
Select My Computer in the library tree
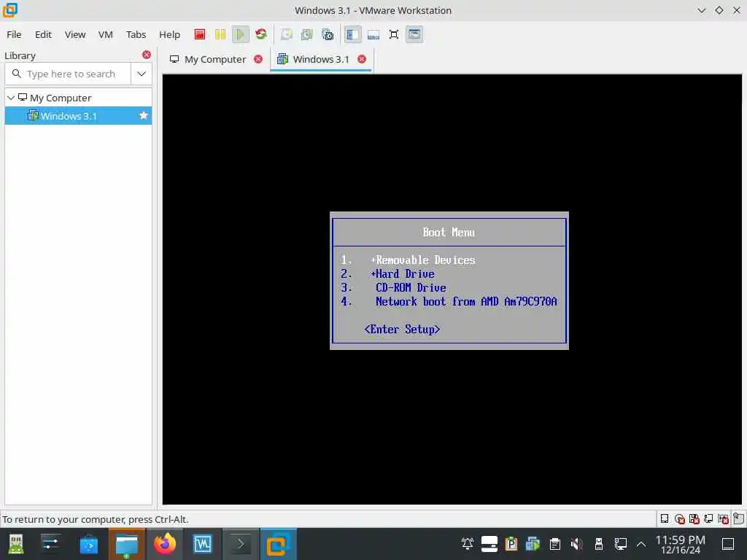(x=61, y=98)
